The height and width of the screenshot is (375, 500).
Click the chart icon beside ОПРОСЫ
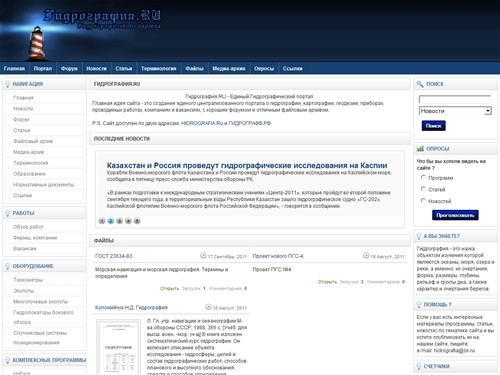click(x=420, y=149)
